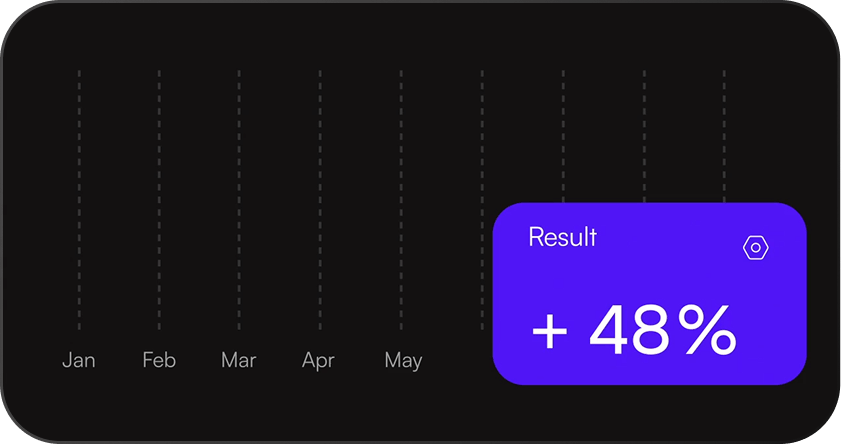Click the dashed gridline above Jan
Image resolution: width=841 pixels, height=444 pixels.
click(x=79, y=200)
